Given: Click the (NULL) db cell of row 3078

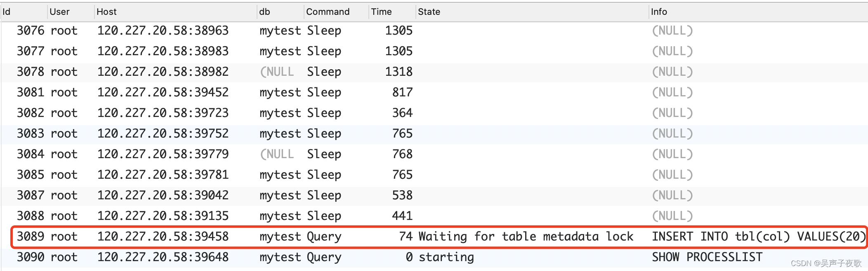Looking at the screenshot, I should [277, 72].
